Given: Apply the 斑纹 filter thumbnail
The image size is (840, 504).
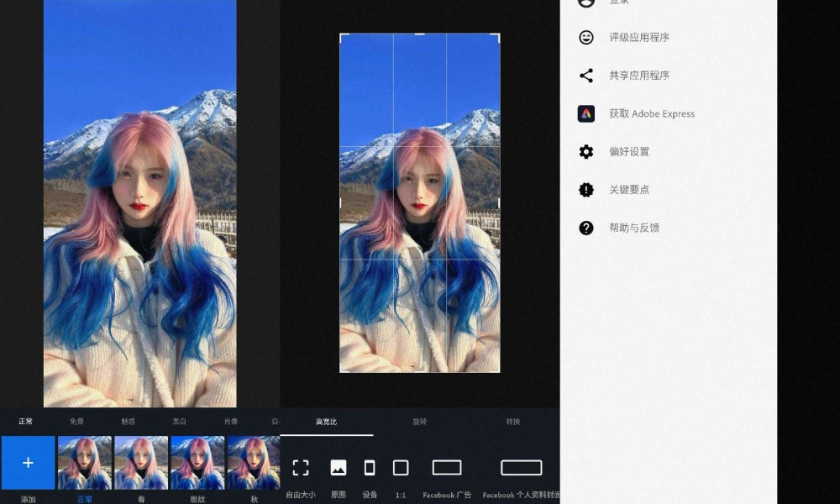Looking at the screenshot, I should tap(197, 462).
